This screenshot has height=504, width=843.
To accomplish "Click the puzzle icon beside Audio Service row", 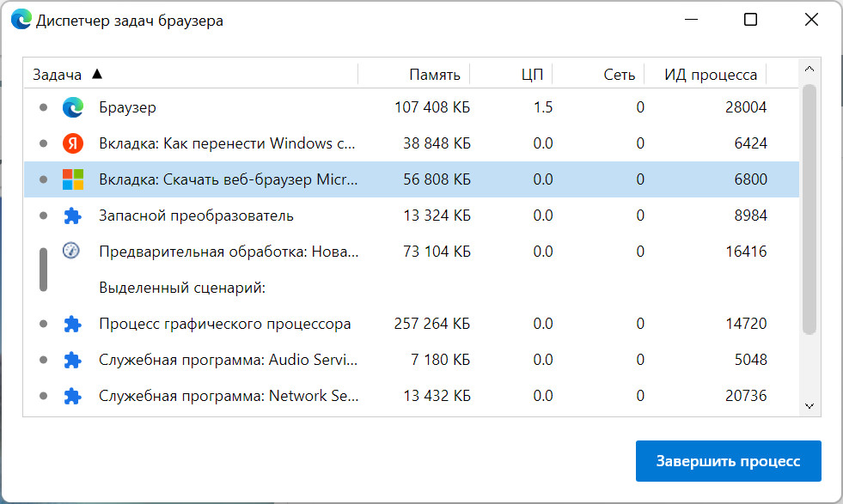I will point(73,360).
